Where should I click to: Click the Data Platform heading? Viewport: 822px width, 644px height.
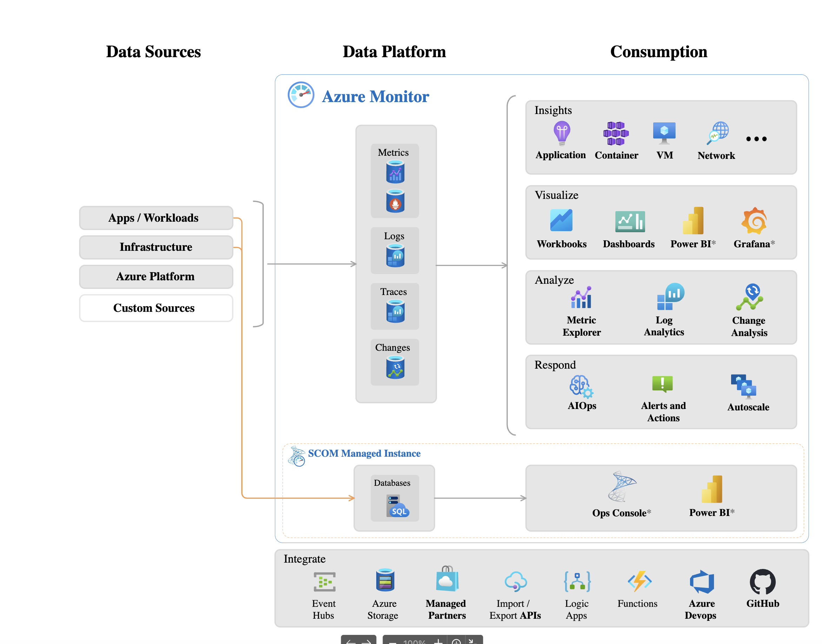pos(394,52)
